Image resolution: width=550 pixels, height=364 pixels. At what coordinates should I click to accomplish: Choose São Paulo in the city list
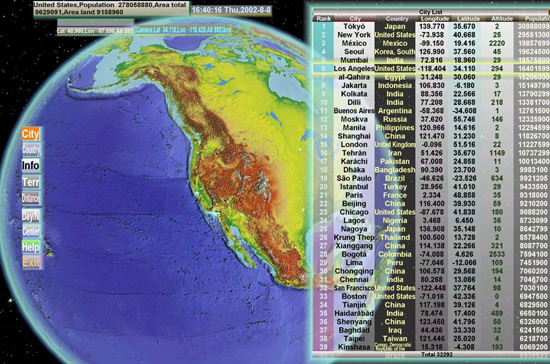[431, 178]
